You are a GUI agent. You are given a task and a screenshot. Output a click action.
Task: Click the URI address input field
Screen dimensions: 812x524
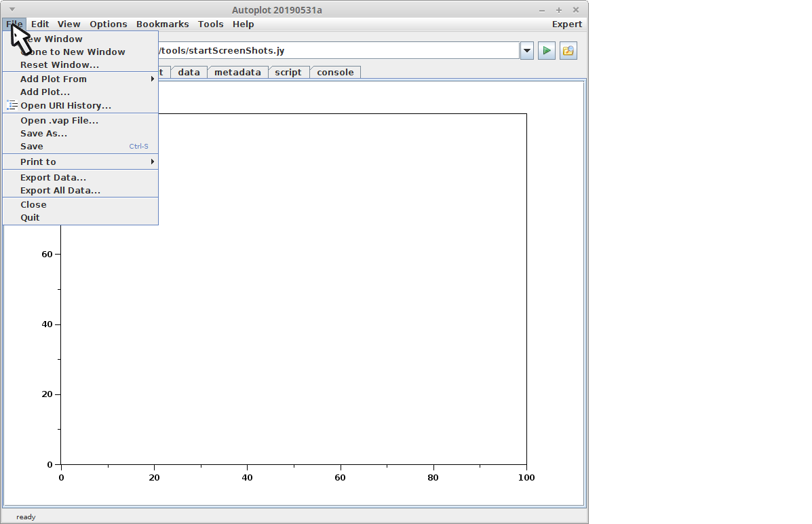(x=339, y=51)
